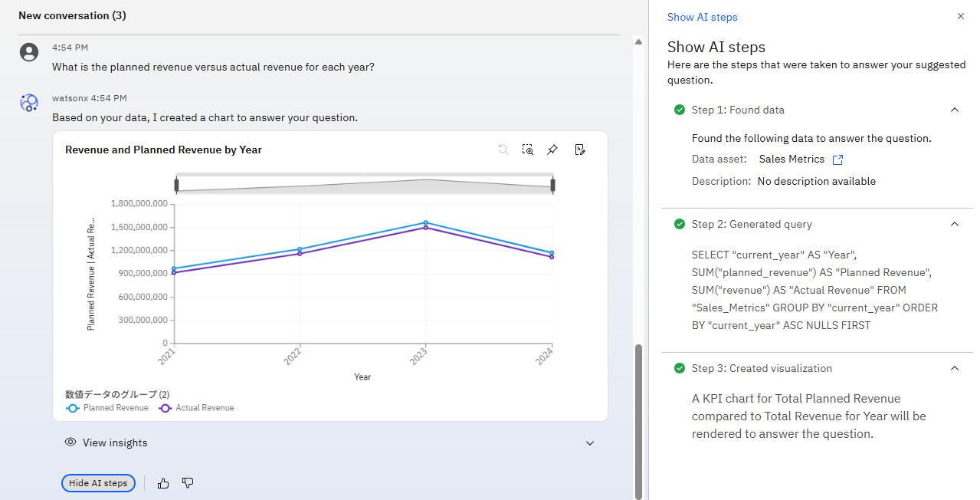Click the Show AI steps link
The image size is (980, 500).
click(702, 17)
